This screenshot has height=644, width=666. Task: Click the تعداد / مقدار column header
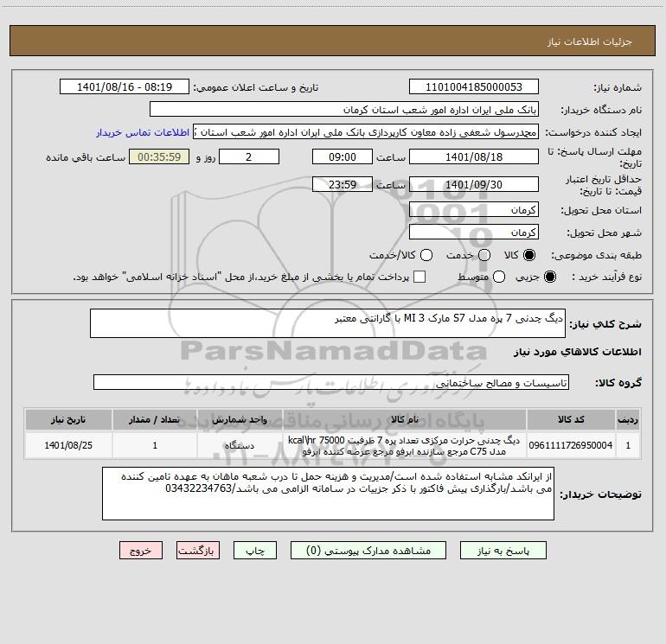pyautogui.click(x=155, y=419)
